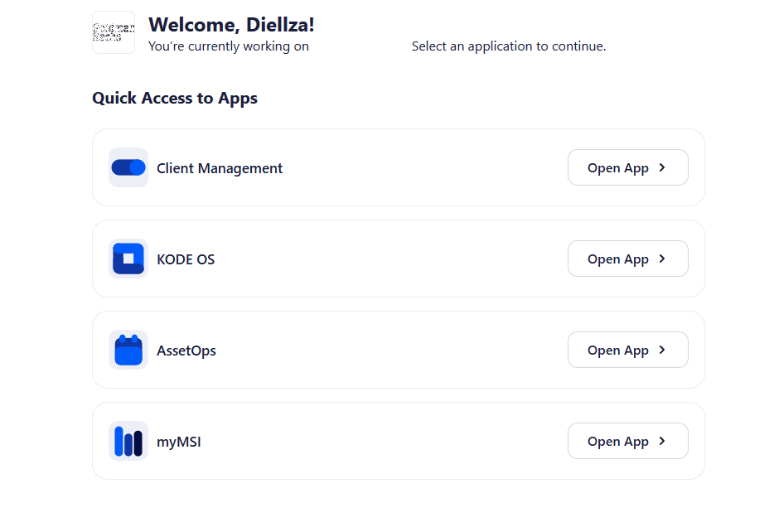The image size is (774, 532).
Task: Select the Client Management name label
Action: (x=220, y=168)
